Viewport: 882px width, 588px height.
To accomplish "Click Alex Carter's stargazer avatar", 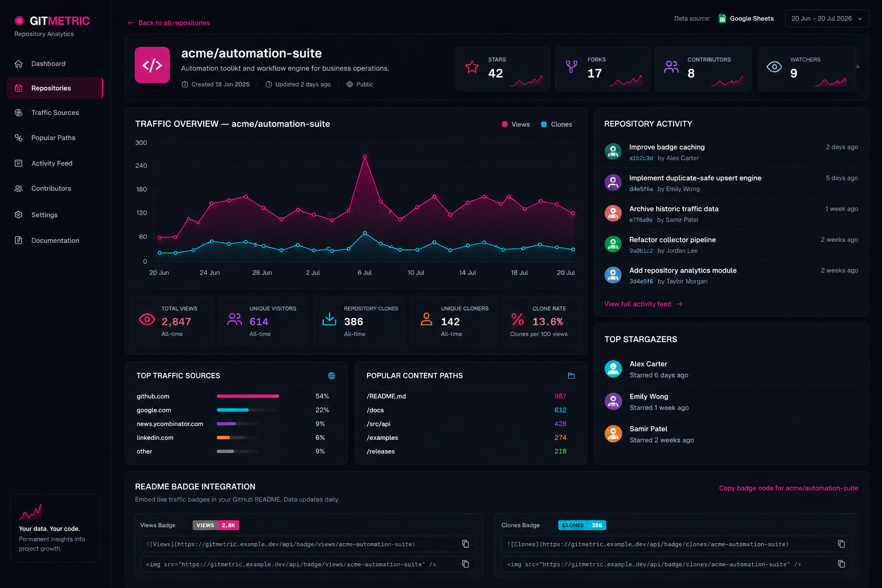I will pyautogui.click(x=613, y=369).
